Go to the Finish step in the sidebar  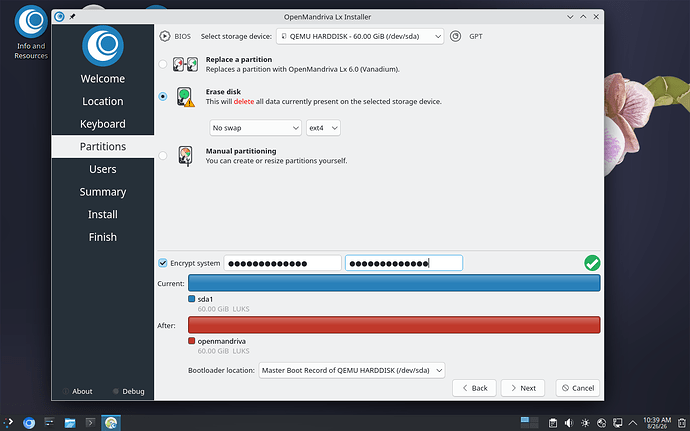point(103,237)
